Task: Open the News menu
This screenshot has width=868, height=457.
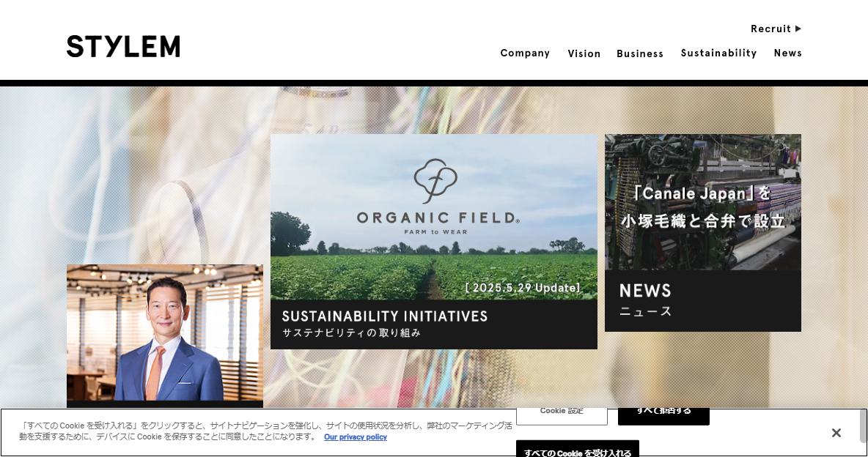Action: (788, 53)
